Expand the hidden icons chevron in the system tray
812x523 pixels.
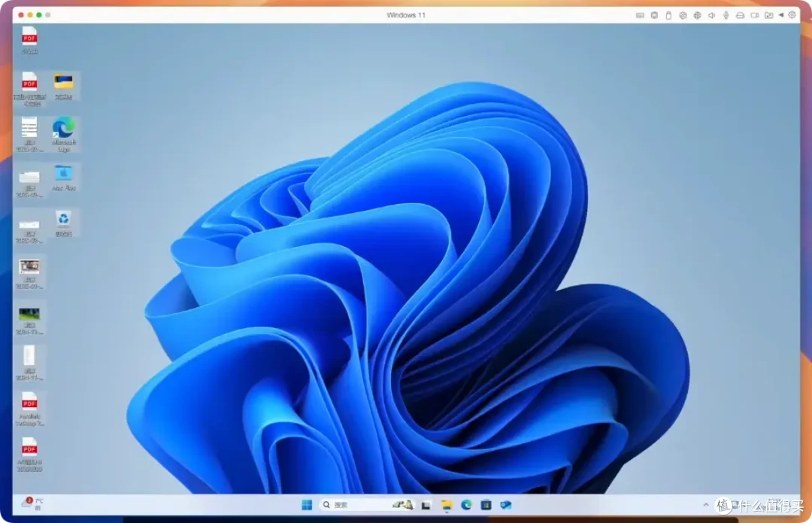(x=705, y=505)
